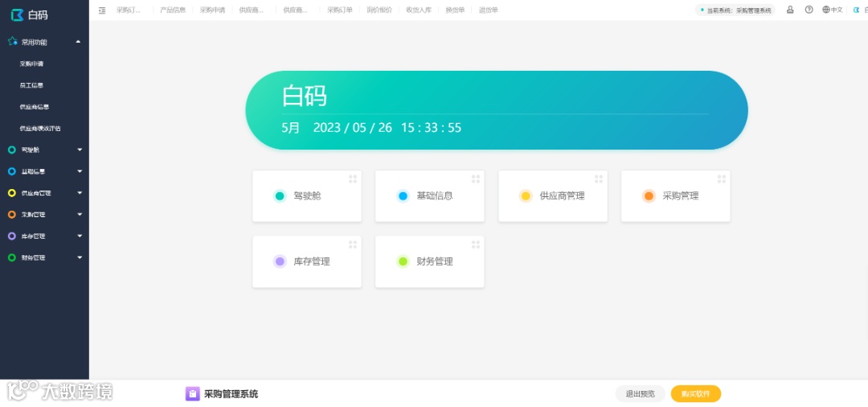Click the drag handle on 财务管理 card

[476, 245]
